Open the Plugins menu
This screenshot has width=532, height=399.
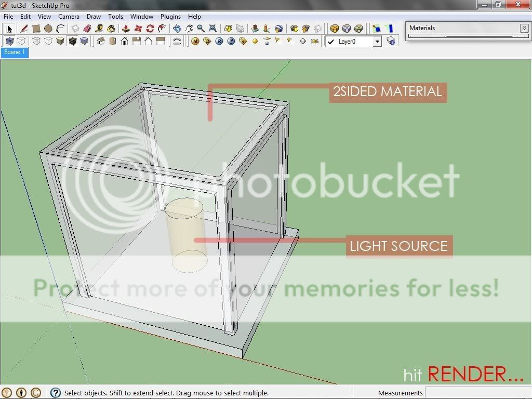170,16
